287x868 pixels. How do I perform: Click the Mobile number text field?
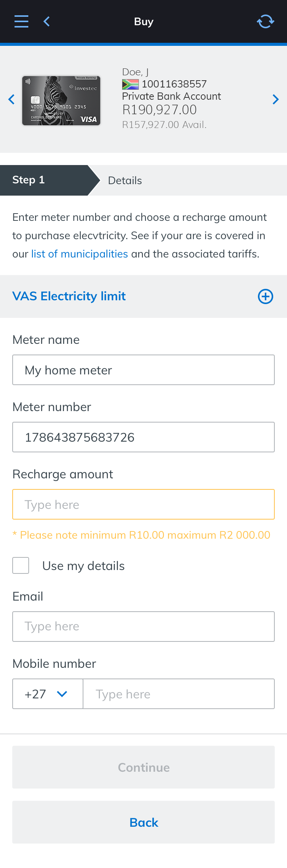pos(178,694)
